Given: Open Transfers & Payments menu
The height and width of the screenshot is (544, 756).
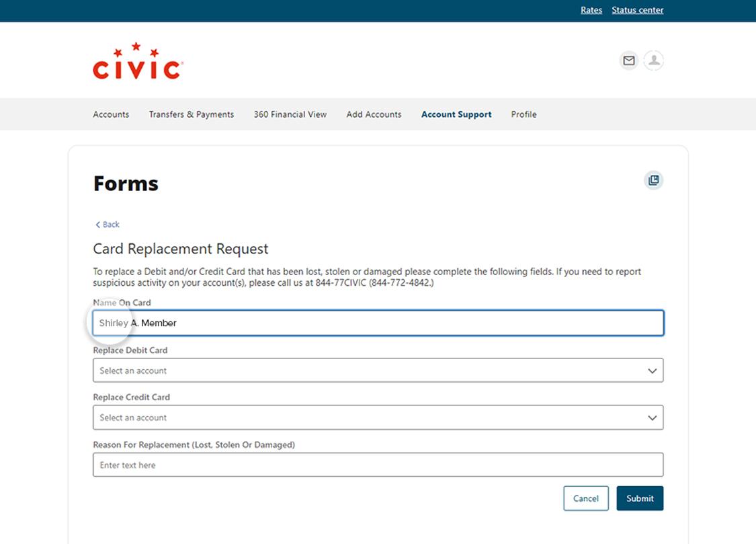Looking at the screenshot, I should (192, 114).
